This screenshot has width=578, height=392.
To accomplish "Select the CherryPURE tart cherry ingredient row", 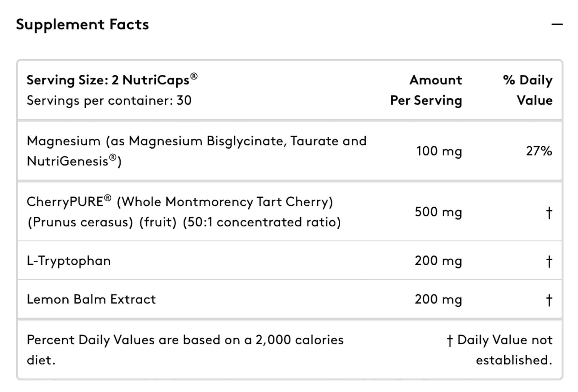I will click(x=290, y=212).
